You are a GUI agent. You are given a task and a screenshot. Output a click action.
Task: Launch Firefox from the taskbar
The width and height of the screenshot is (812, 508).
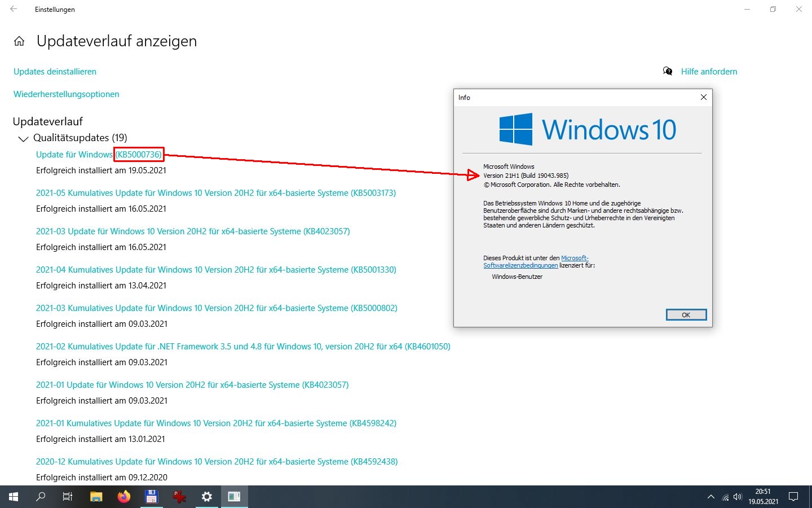pos(124,497)
